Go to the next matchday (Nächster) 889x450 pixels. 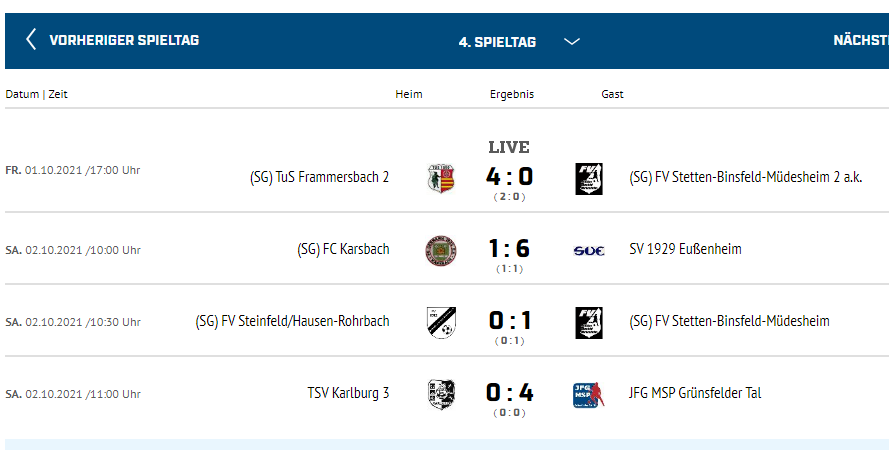pyautogui.click(x=861, y=41)
